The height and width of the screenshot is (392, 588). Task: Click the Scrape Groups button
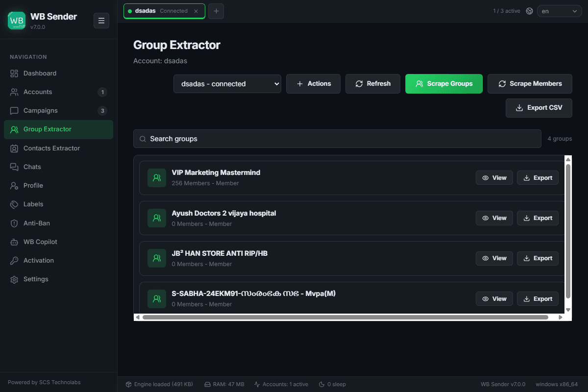tap(444, 84)
